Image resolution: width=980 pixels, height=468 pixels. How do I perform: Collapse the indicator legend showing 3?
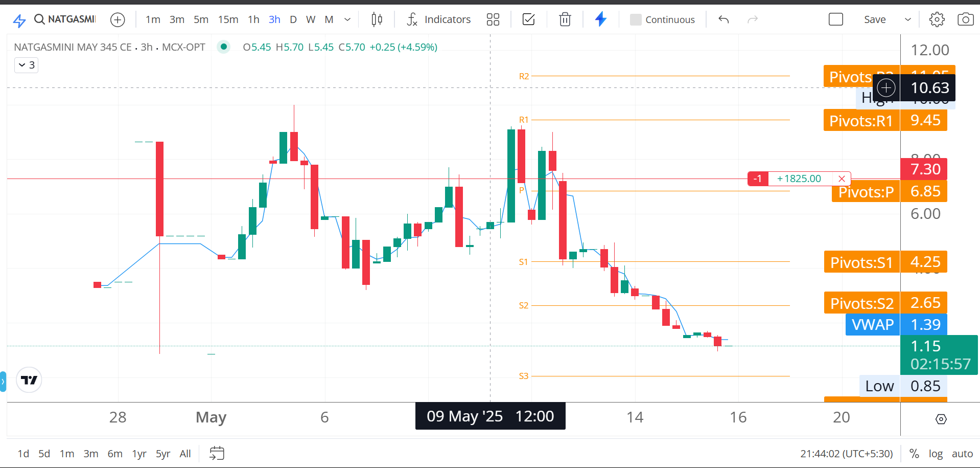coord(27,65)
